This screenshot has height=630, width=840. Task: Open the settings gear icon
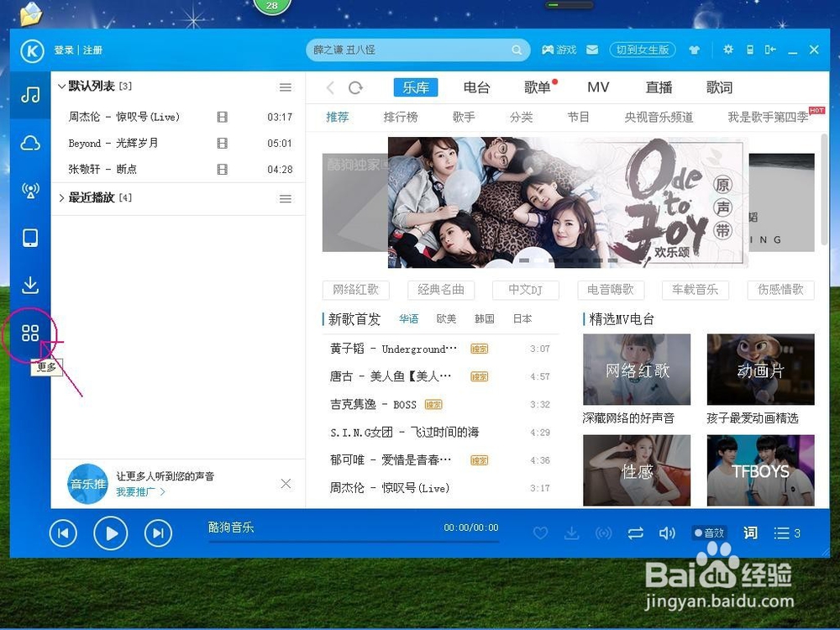tap(728, 50)
